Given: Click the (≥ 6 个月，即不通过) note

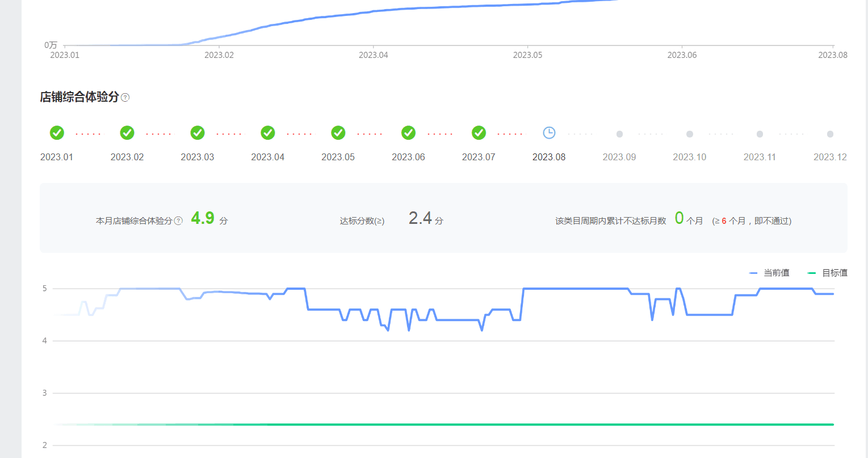Looking at the screenshot, I should click(x=752, y=221).
